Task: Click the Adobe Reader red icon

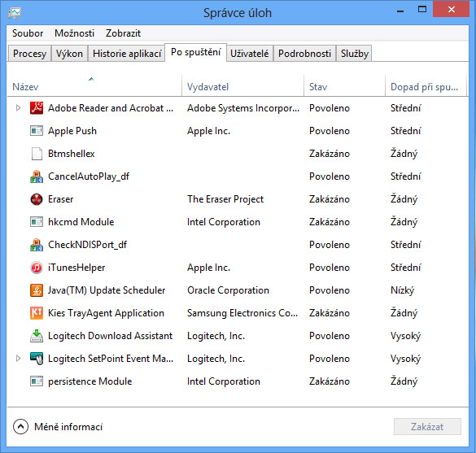Action: coord(37,108)
